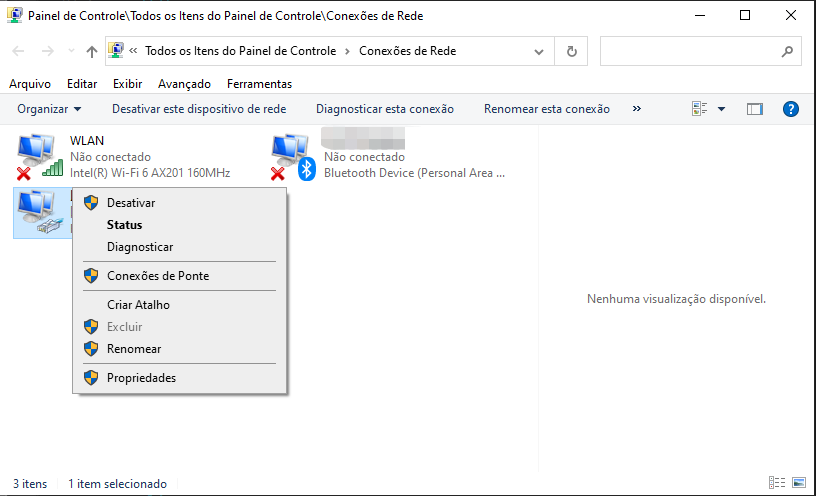This screenshot has width=816, height=496.
Task: Select Criar Atalho in context menu
Action: coord(180,305)
